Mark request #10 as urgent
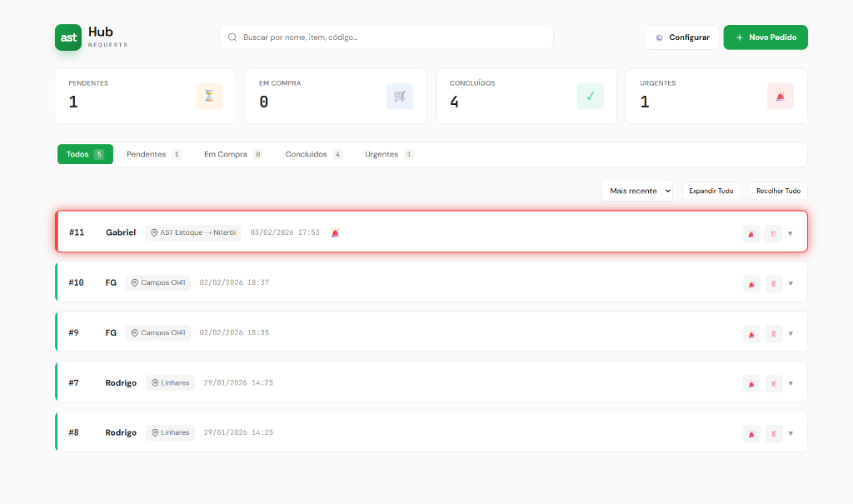The height and width of the screenshot is (504, 853). tap(751, 283)
